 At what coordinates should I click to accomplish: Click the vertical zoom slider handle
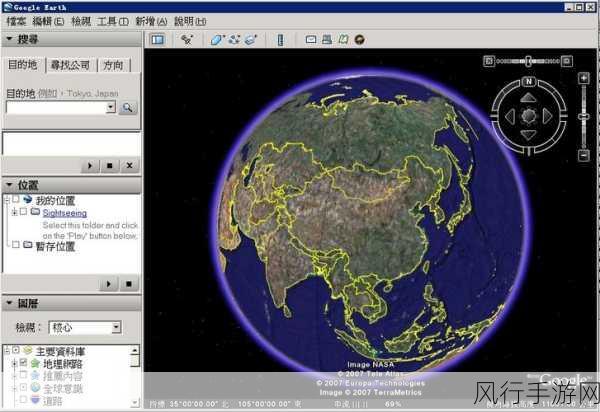[x=584, y=116]
